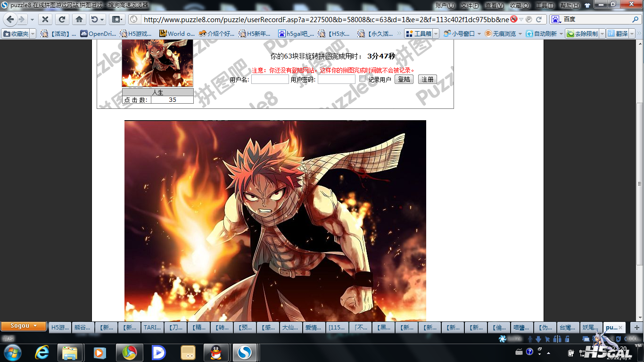Start search with the magnifier icon
Image resolution: width=644 pixels, height=362 pixels.
[636, 19]
